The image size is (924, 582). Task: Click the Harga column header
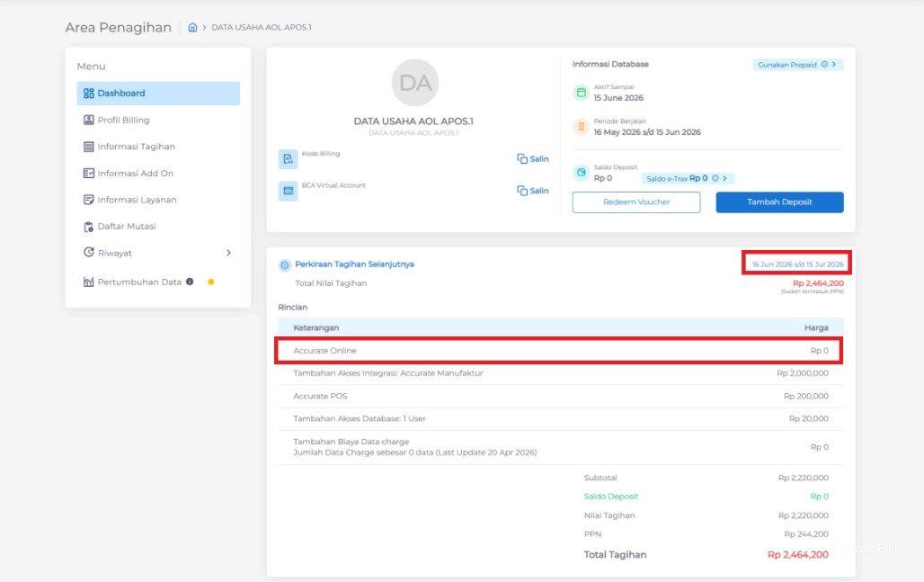pyautogui.click(x=816, y=327)
